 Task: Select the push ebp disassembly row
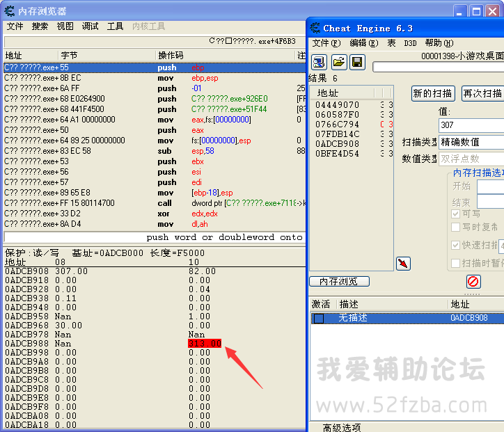155,67
